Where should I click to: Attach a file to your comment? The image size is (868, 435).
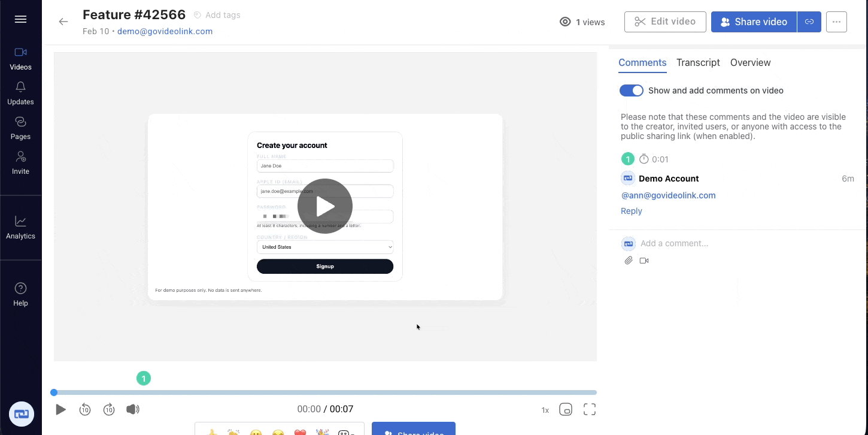629,260
